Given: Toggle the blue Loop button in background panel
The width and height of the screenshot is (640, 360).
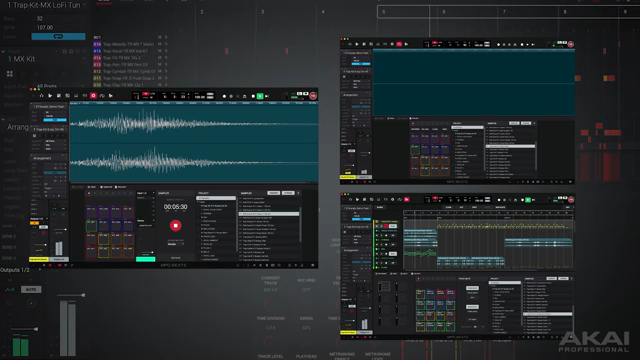Looking at the screenshot, I should tap(58, 37).
